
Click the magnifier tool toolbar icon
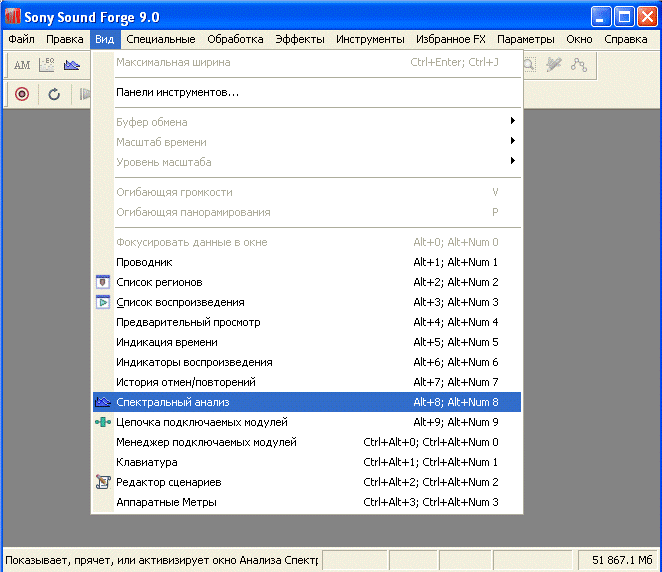[x=529, y=65]
